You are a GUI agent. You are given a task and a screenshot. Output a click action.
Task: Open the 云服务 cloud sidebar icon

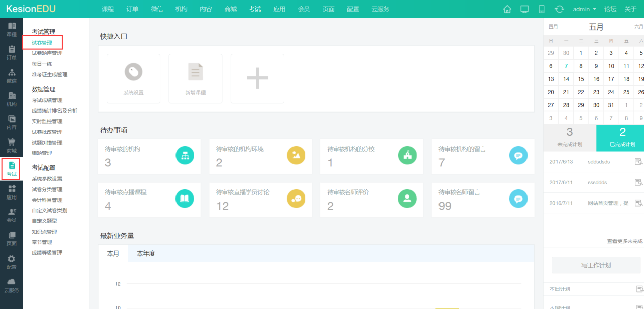click(11, 285)
